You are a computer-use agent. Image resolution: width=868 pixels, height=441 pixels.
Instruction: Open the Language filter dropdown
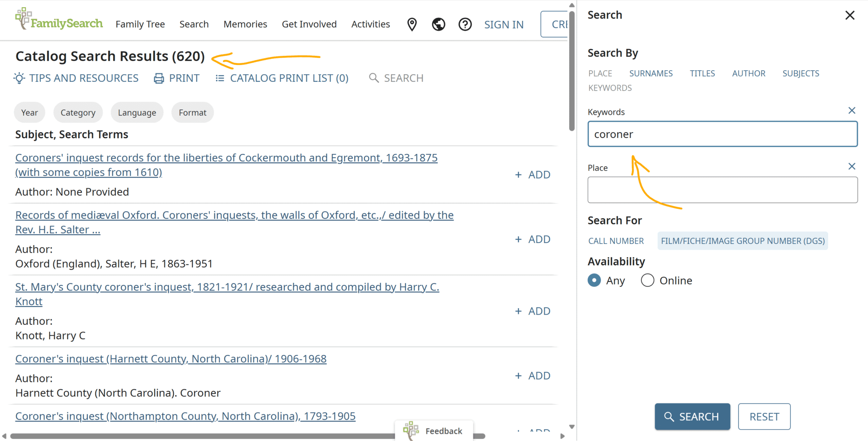tap(137, 113)
